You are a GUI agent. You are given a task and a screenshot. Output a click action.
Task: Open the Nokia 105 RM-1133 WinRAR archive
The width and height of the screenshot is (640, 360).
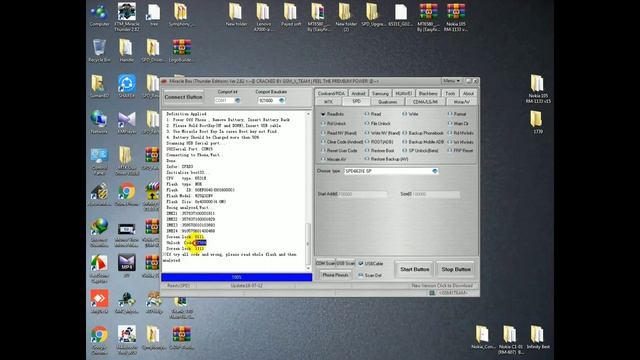point(456,16)
